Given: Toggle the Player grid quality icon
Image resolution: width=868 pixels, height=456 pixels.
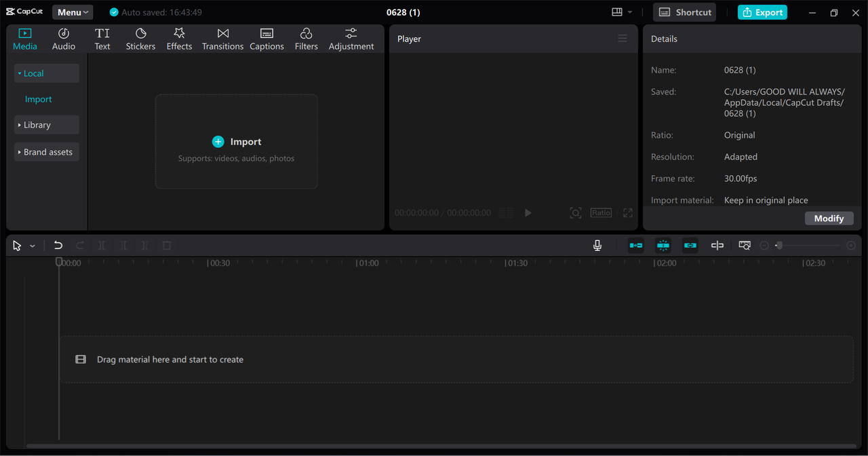Looking at the screenshot, I should click(x=506, y=212).
